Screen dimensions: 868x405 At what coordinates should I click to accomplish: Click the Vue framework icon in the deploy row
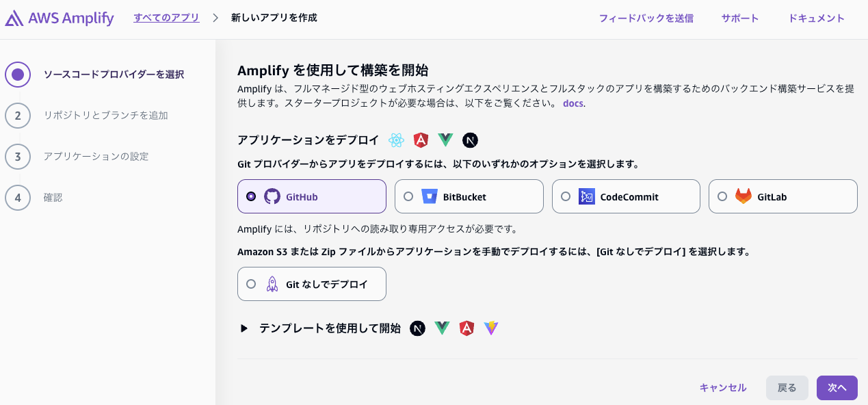point(445,140)
